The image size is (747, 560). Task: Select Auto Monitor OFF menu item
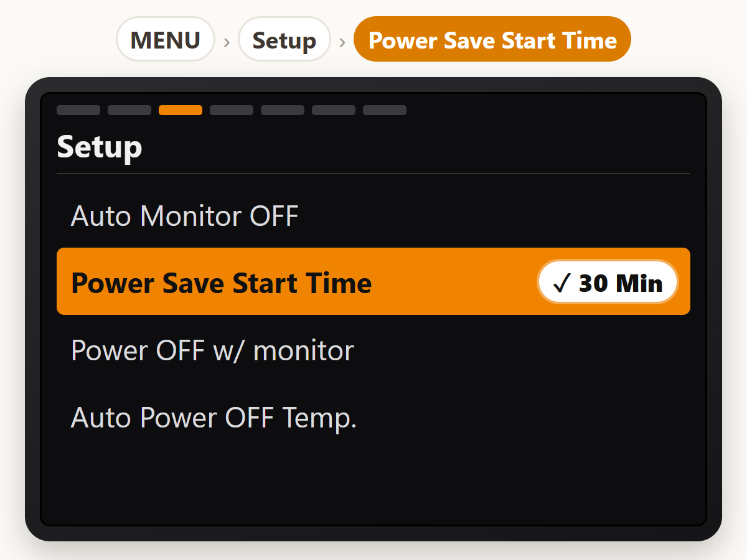[374, 216]
